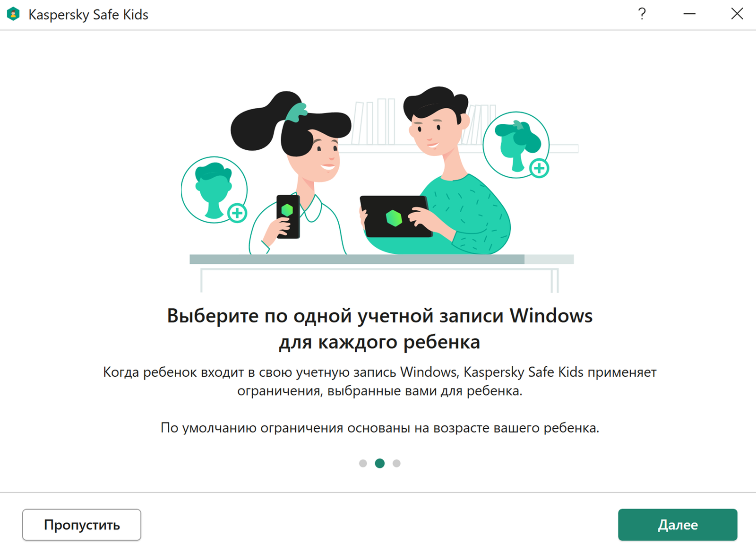The height and width of the screenshot is (553, 756).
Task: Click the heading about Windows account selection
Action: (379, 328)
